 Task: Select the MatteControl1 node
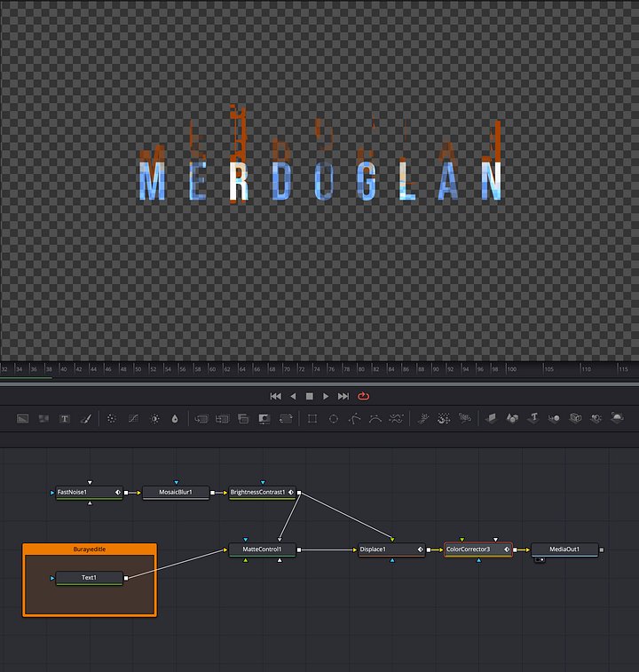click(263, 549)
